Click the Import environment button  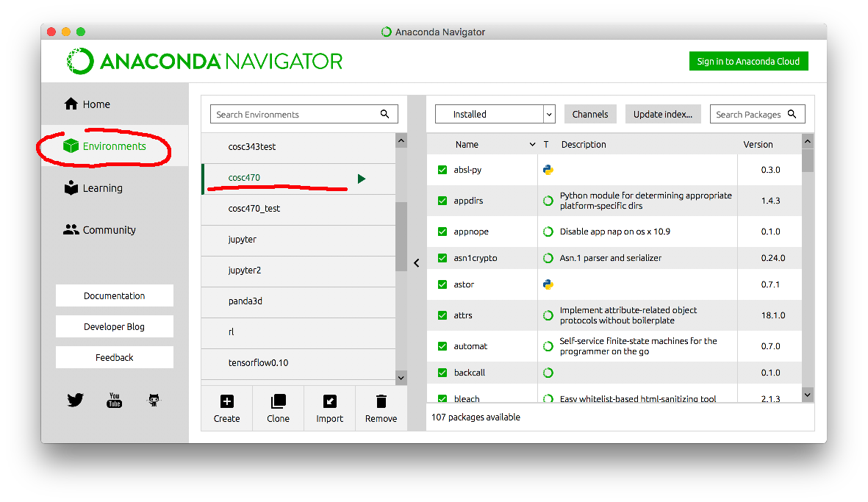click(x=329, y=409)
